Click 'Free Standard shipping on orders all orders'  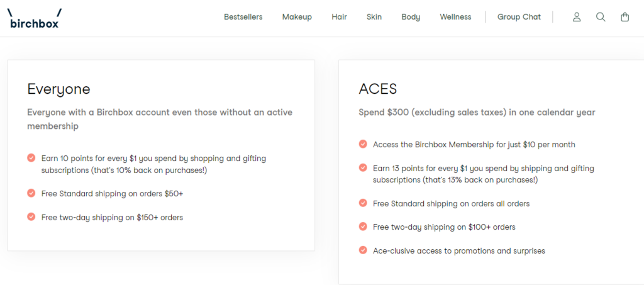point(451,204)
